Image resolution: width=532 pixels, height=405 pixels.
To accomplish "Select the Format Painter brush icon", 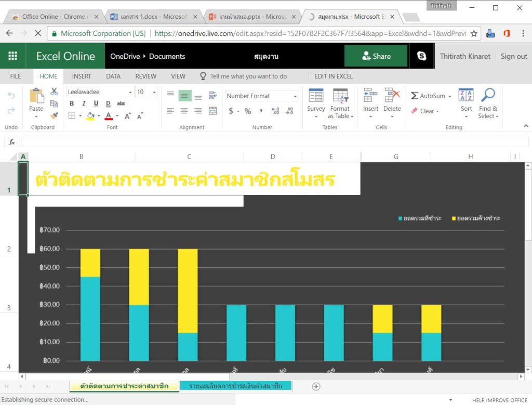I will pos(54,115).
